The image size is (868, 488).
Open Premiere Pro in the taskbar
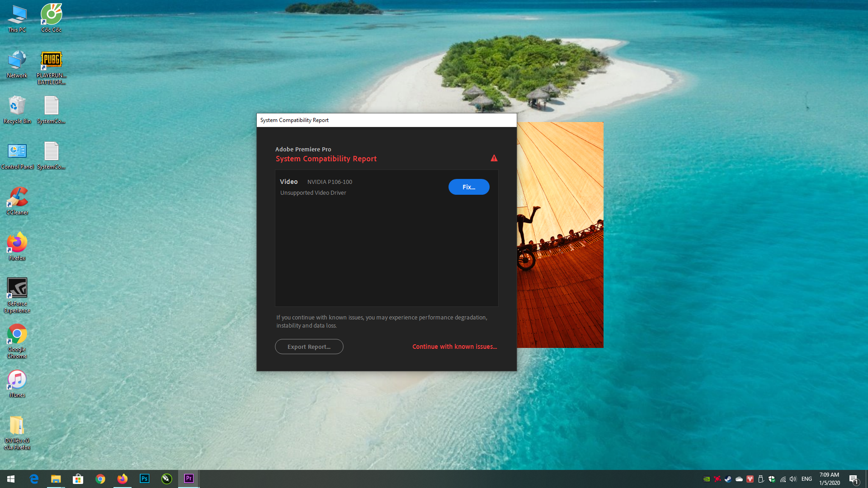pos(189,479)
